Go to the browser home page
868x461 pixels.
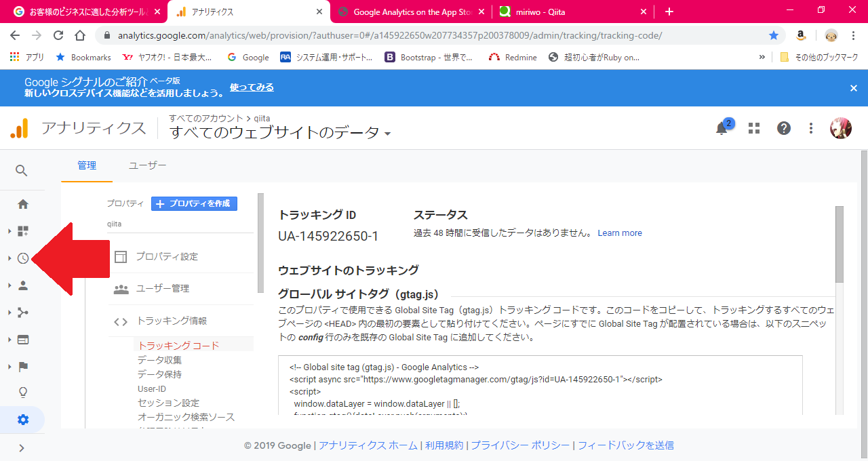80,35
